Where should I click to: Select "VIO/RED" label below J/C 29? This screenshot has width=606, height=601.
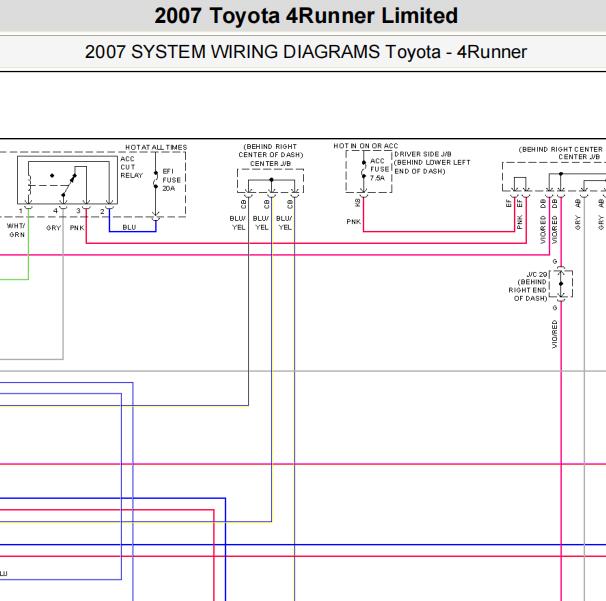555,334
